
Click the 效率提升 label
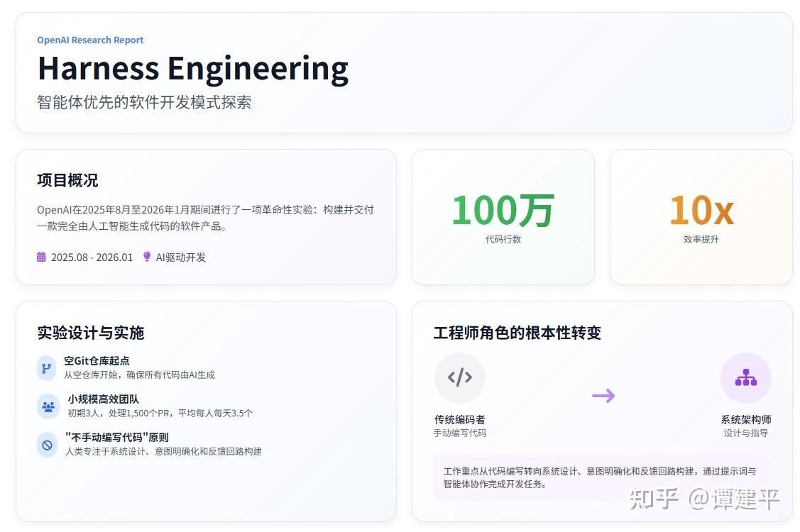coord(701,239)
